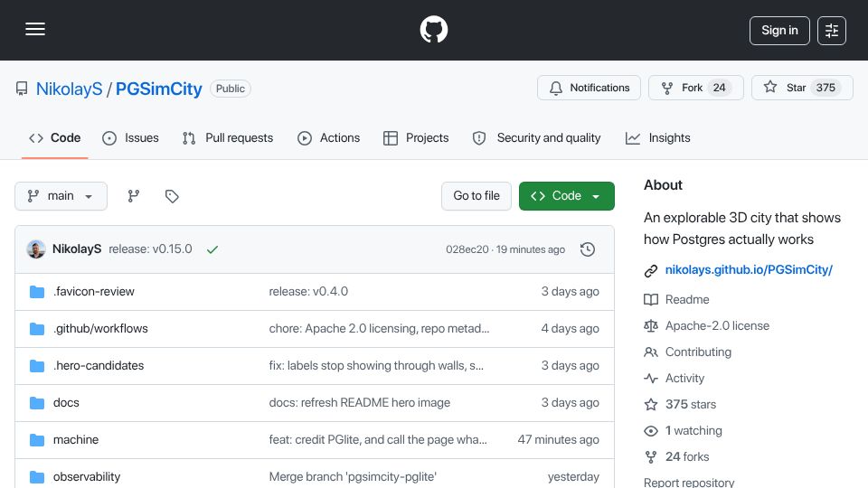This screenshot has height=488, width=868.
Task: Open the NikolayS owner profile link
Action: [70, 89]
